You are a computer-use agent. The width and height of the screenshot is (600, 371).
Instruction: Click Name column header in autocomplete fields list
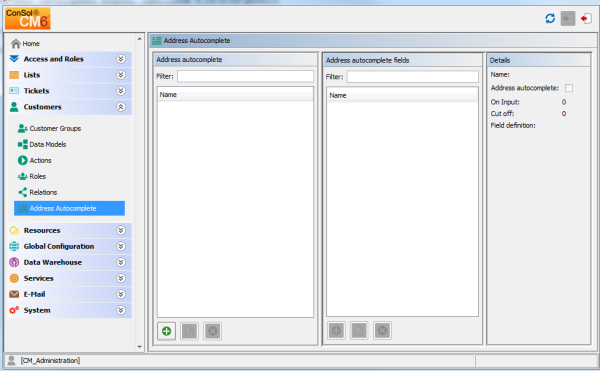[x=402, y=95]
